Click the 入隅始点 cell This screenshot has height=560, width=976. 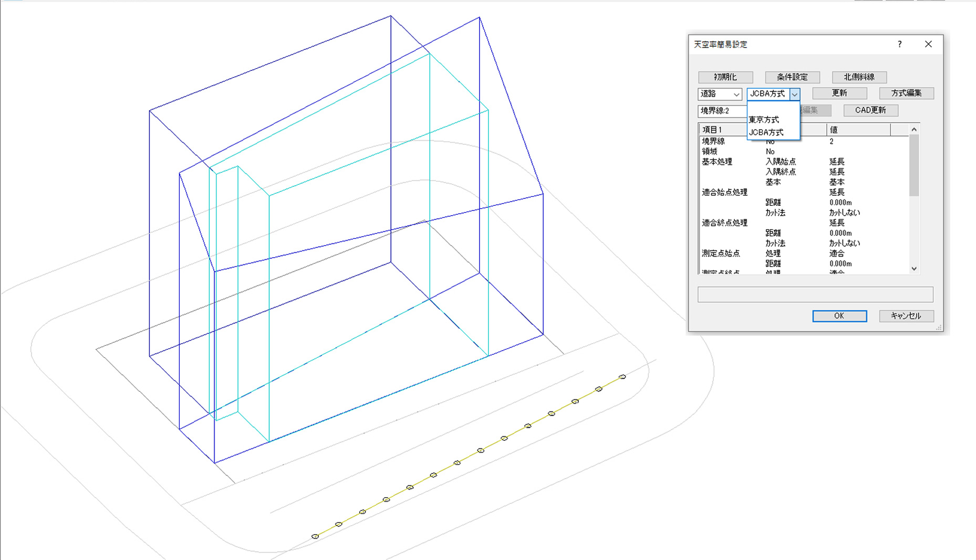pos(781,162)
